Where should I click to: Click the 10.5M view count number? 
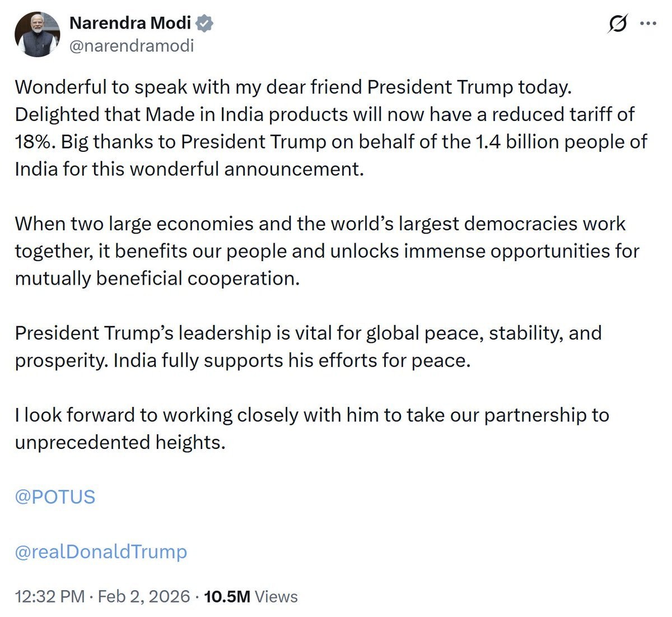coord(227,596)
